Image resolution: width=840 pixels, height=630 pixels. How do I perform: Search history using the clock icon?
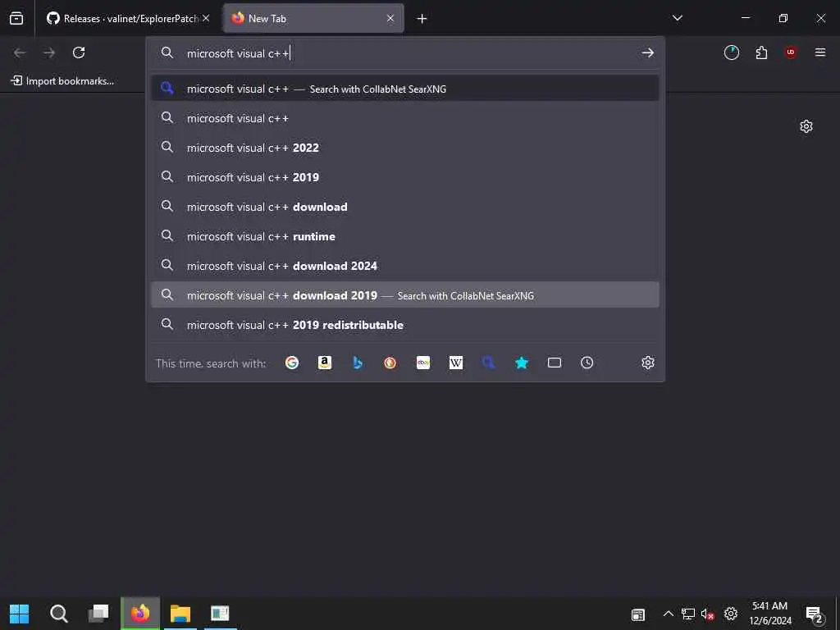click(x=587, y=363)
